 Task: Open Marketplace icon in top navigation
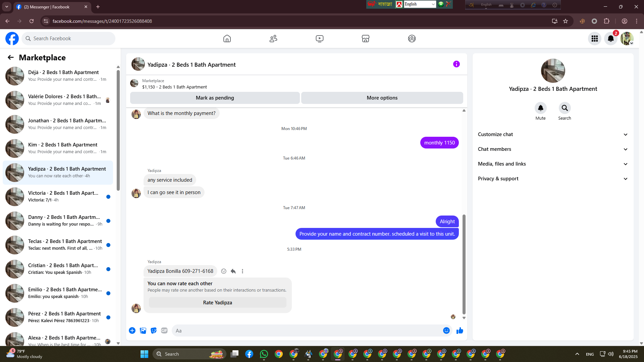tap(366, 39)
